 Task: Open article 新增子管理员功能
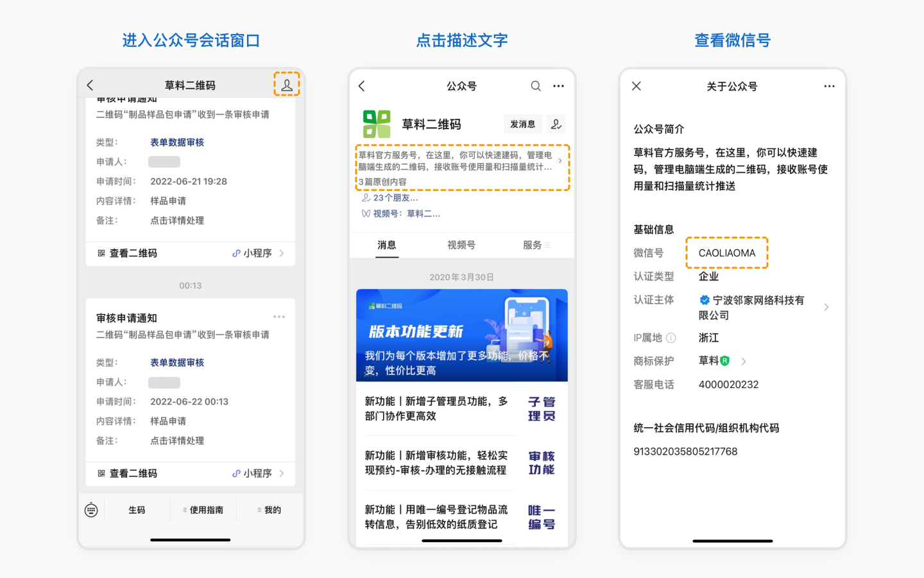[x=436, y=408]
